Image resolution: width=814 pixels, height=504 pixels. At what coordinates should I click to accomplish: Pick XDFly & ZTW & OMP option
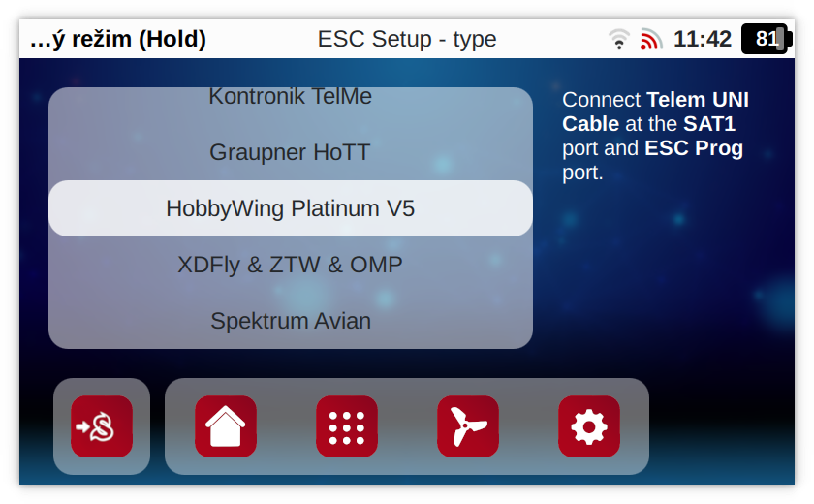point(290,265)
